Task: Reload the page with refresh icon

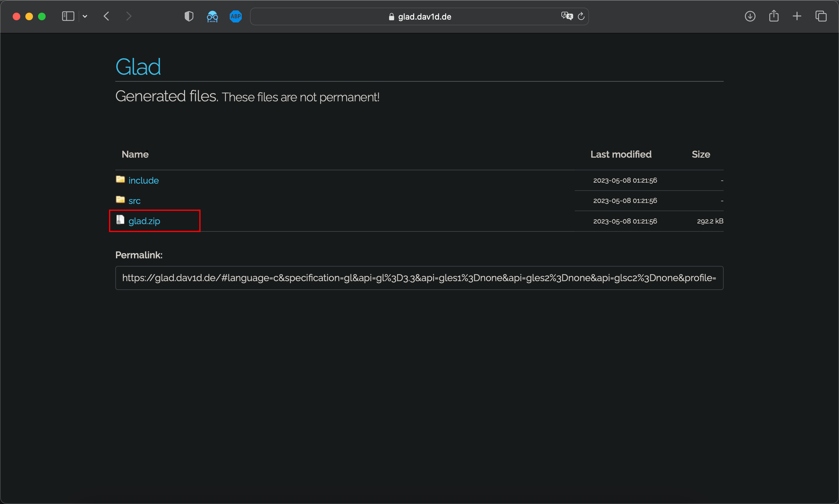Action: (581, 16)
